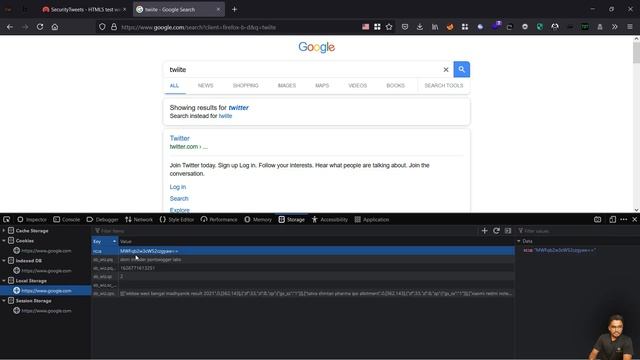Viewport: 640px width, 360px height.
Task: Open Google BOOKS results tab
Action: point(396,86)
